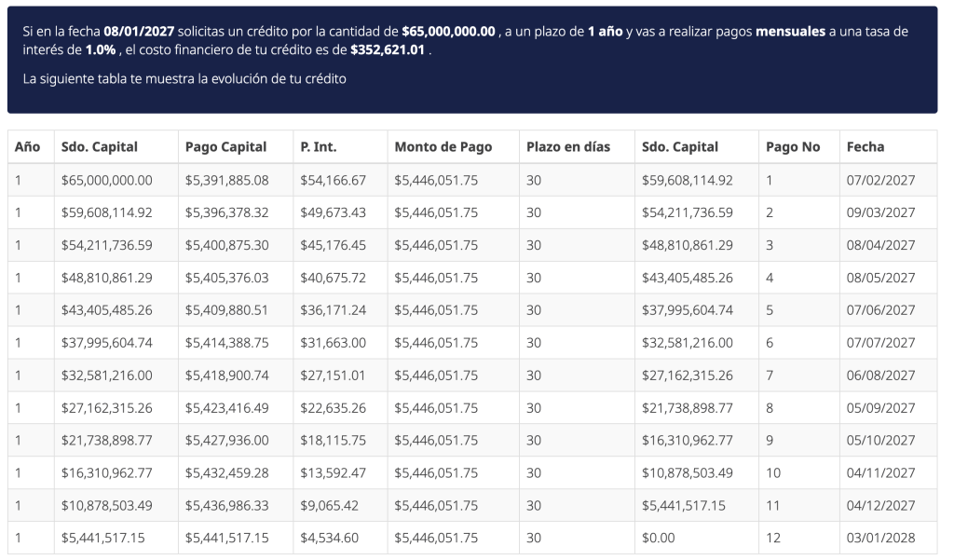Click interest $22,635.26
Screen dimensions: 954x560
[333, 408]
